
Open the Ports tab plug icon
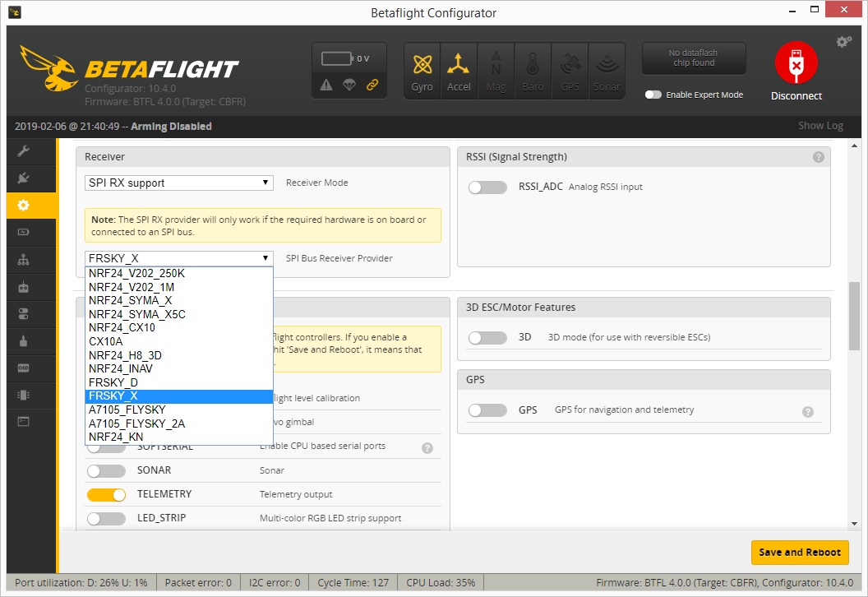point(23,178)
